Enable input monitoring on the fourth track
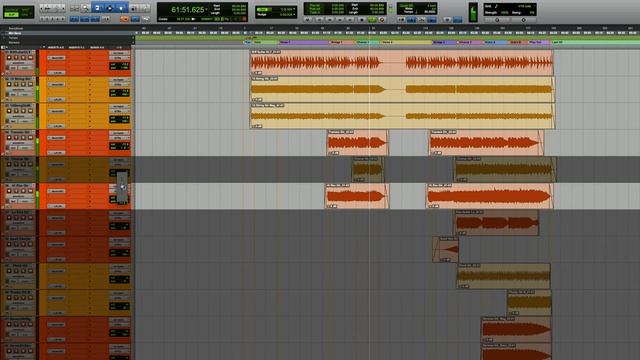The width and height of the screenshot is (640, 360). [x=16, y=138]
